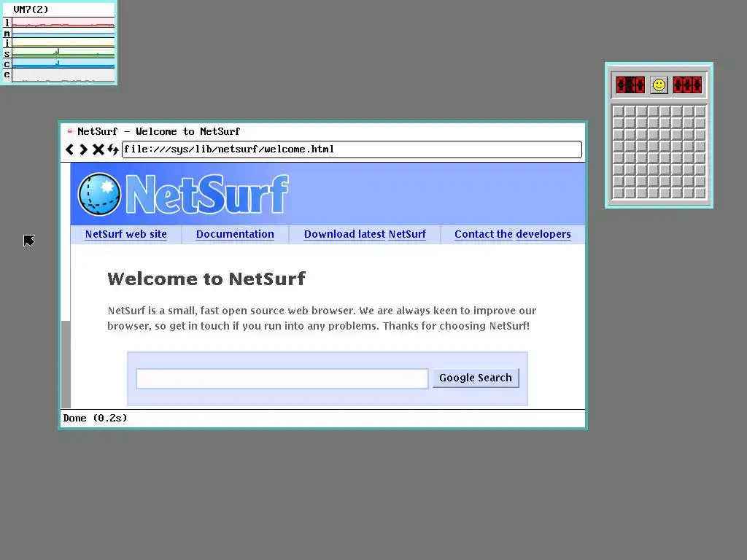
Task: Click the Done (0.2s) status text
Action: point(96,418)
